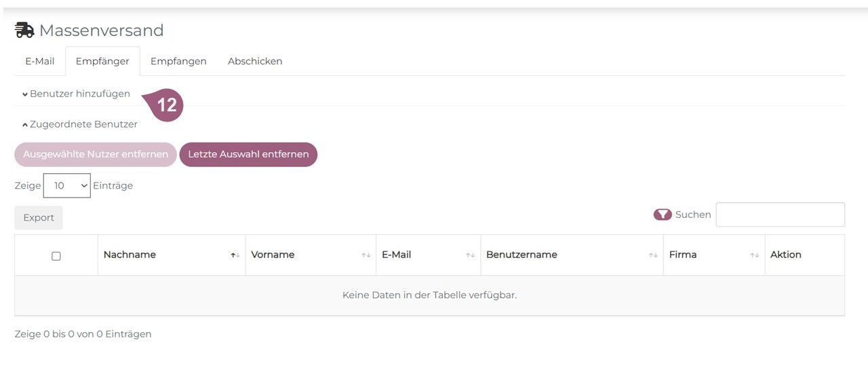Viewport: 868px width, 366px height.
Task: Click the Vorname sort arrows icon
Action: coord(366,255)
